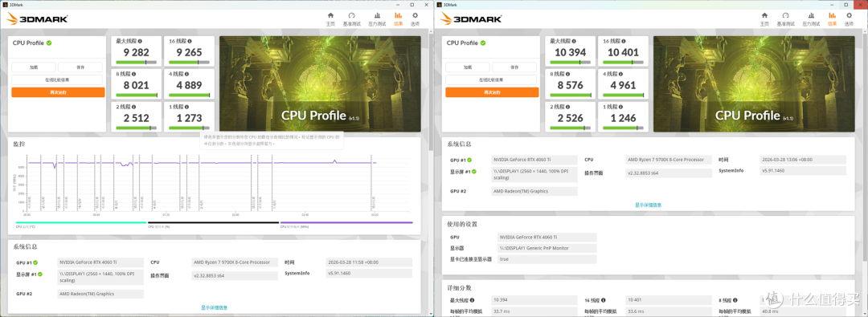Open Home (主页) in left 3DMark window
The height and width of the screenshot is (317, 868).
330,18
